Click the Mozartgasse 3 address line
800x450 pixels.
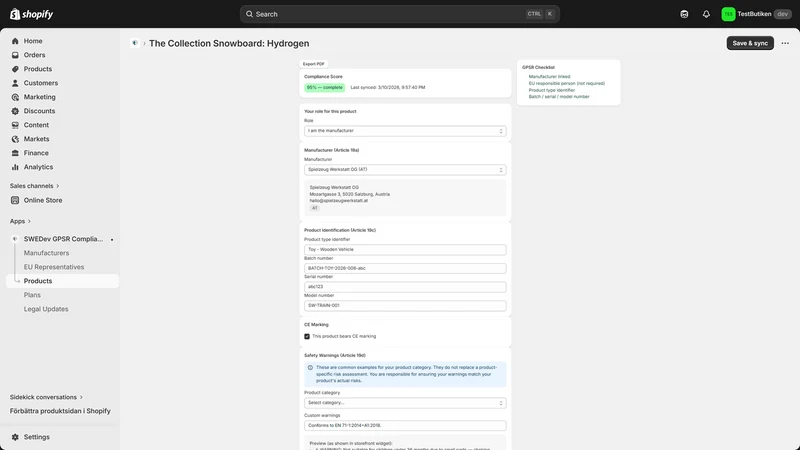click(349, 194)
